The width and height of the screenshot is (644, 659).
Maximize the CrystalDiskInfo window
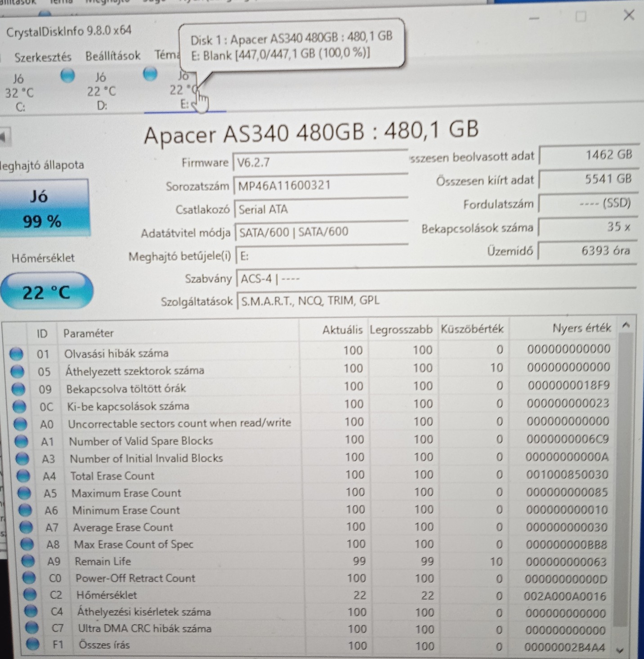(581, 17)
